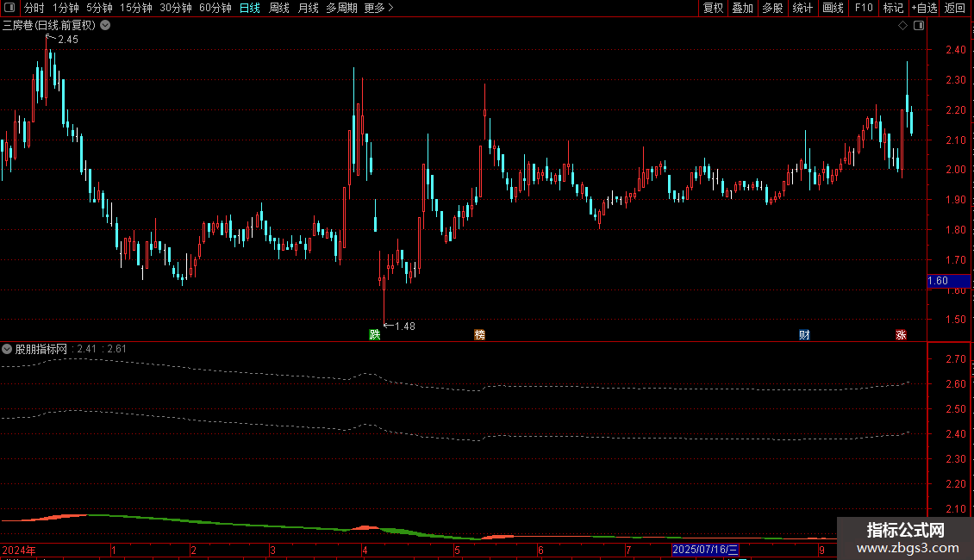974x560 pixels.
Task: Expand the 三房巷 stock title dropdown
Action: (106, 26)
